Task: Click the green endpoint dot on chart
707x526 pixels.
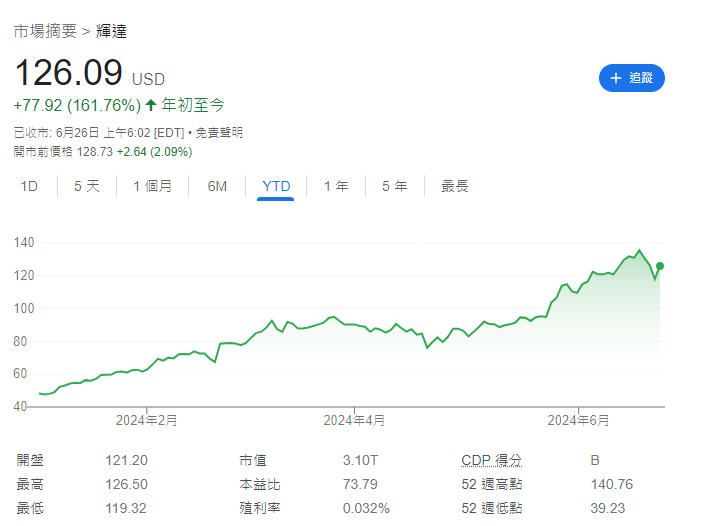Action: tap(660, 266)
